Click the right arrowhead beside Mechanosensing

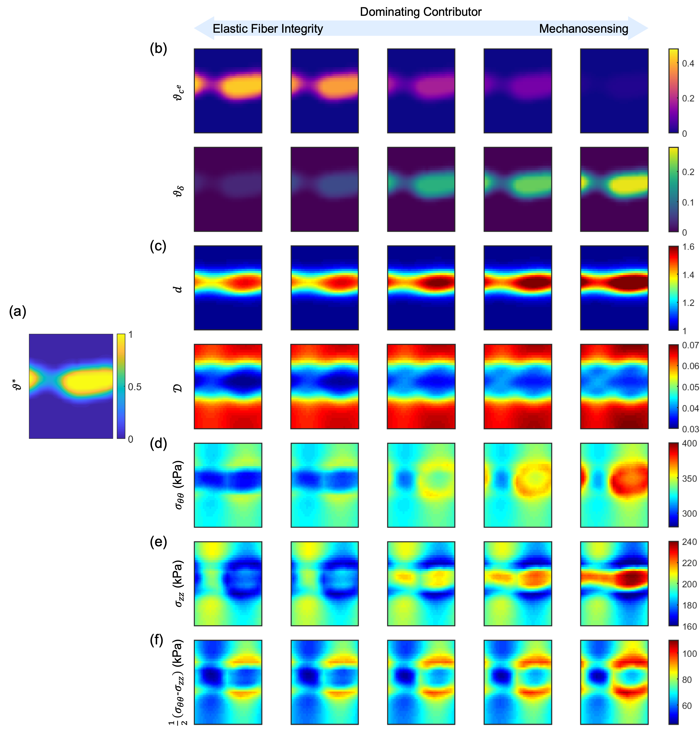pos(638,28)
